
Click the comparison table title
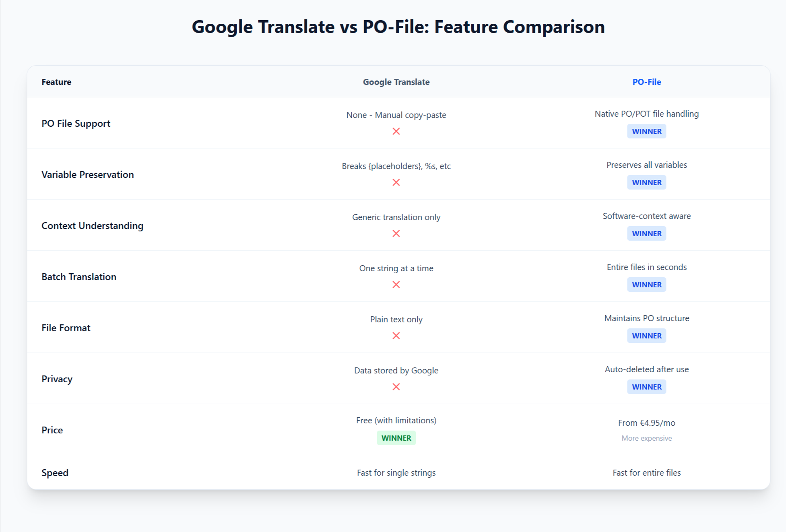tap(398, 27)
